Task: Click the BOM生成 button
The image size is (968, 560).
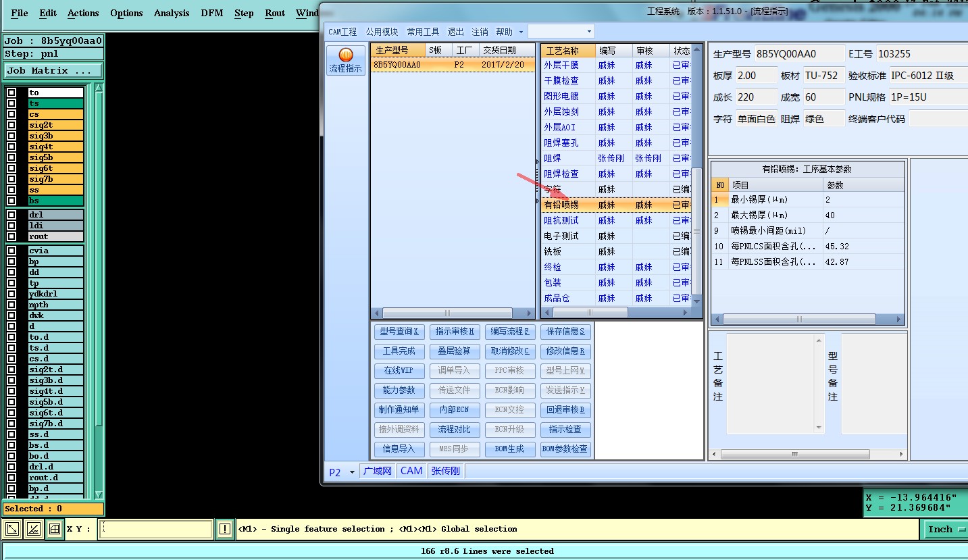Action: (510, 449)
